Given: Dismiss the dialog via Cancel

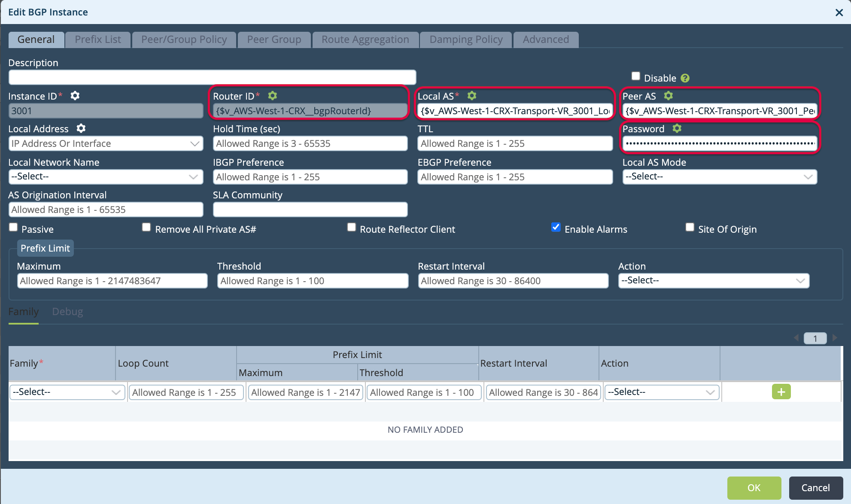Looking at the screenshot, I should pos(815,488).
